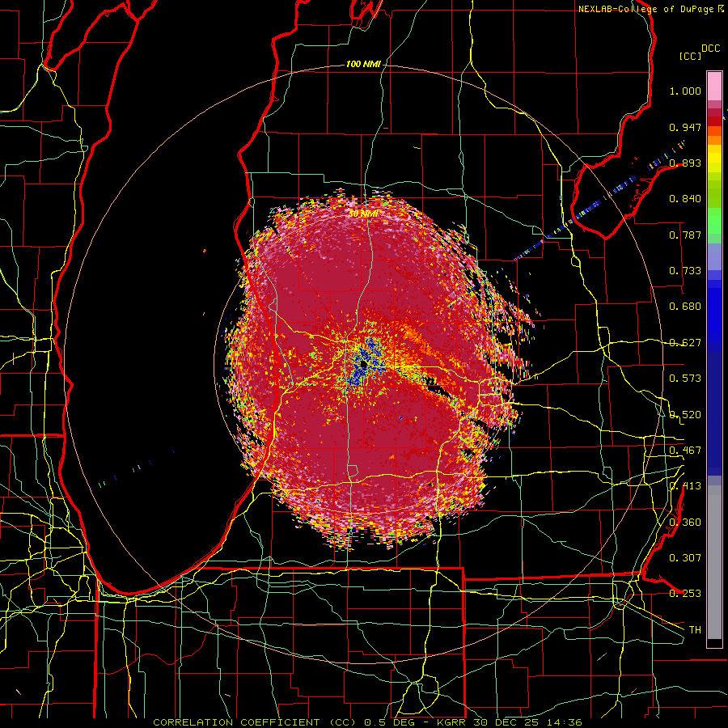Viewport: 728px width, 728px height.
Task: Click the CORRELATION COEFFICIENT (CC) caption text
Action: [255, 722]
